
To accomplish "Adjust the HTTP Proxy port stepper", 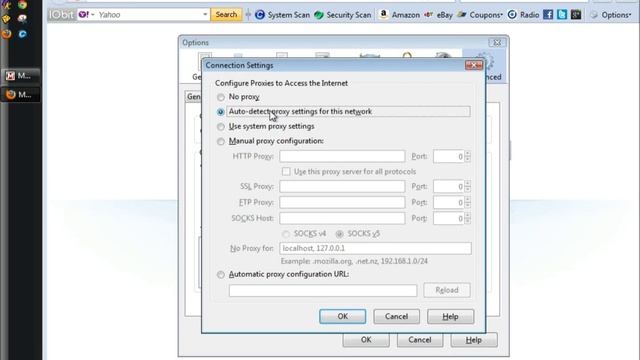I will coord(467,156).
